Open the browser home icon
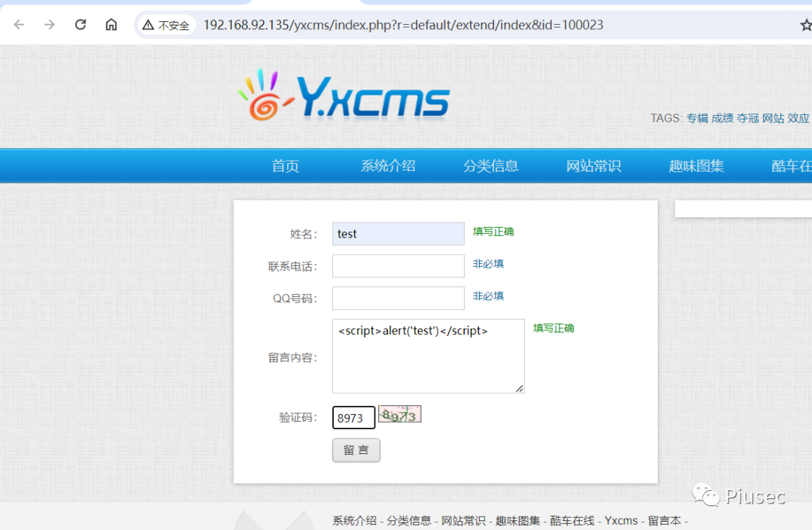This screenshot has width=812, height=530. pyautogui.click(x=111, y=25)
